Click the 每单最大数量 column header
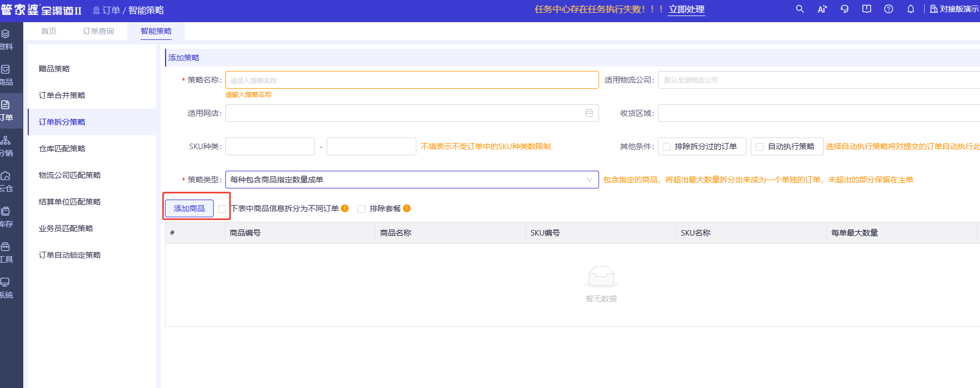 pos(902,233)
